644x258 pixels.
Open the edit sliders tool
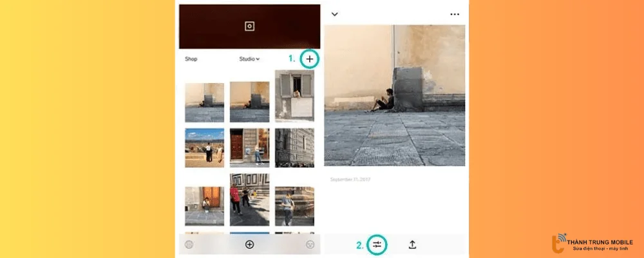pos(377,244)
